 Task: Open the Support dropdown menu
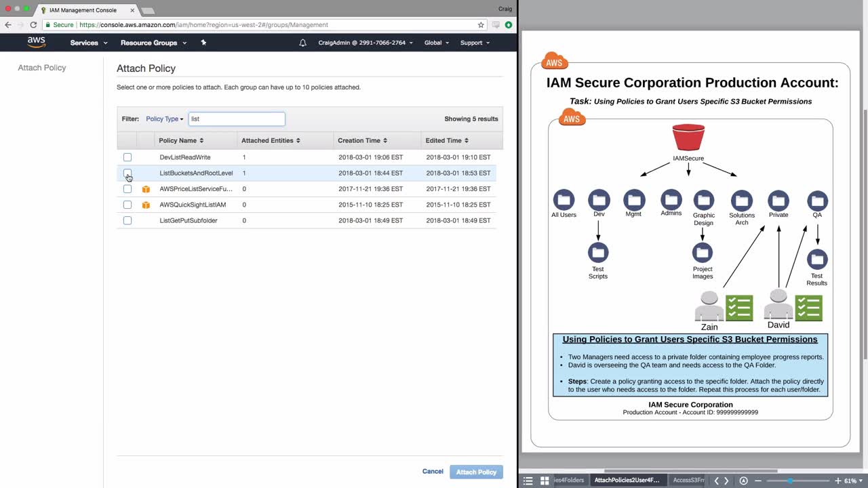coord(475,43)
